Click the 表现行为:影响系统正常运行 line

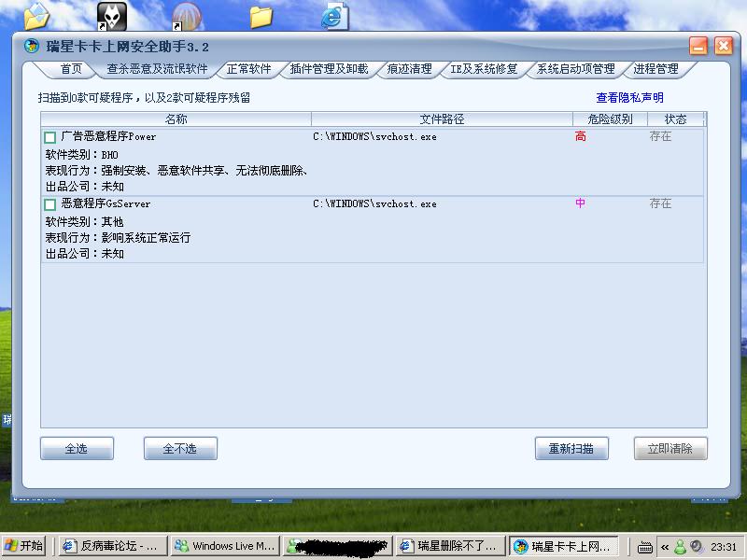[119, 238]
